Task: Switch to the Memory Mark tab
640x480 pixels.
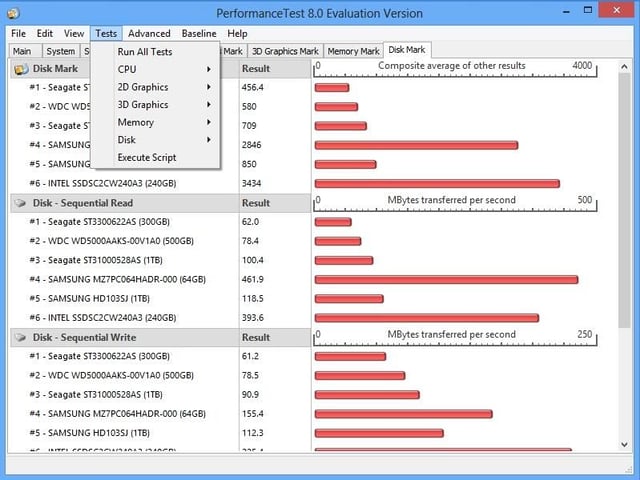Action: pos(353,51)
